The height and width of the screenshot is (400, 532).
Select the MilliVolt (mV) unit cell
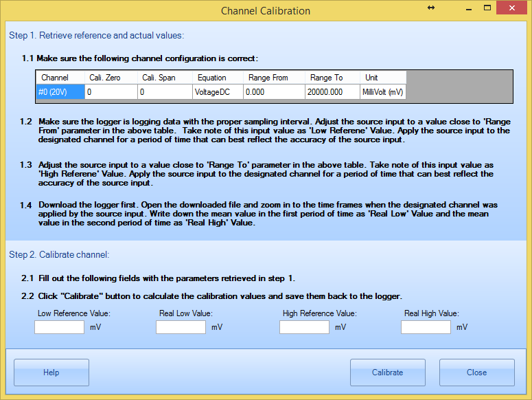tap(383, 91)
